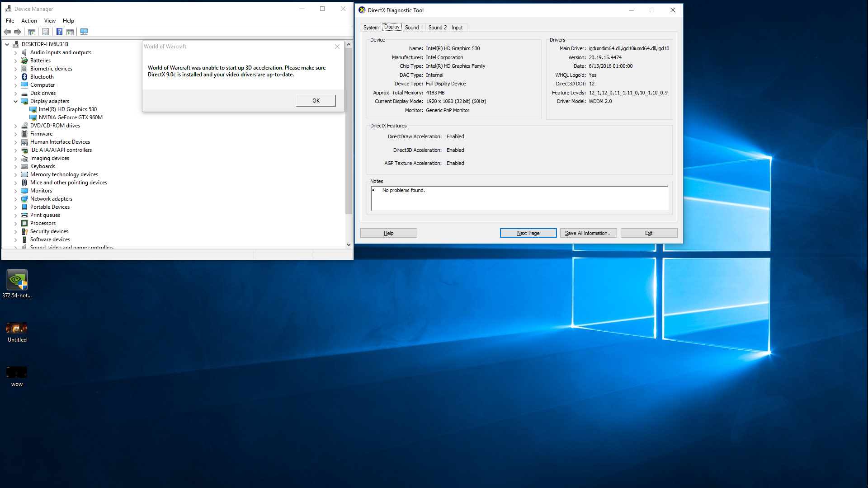The height and width of the screenshot is (488, 868).
Task: Collapse the Display adapters tree node
Action: click(15, 101)
